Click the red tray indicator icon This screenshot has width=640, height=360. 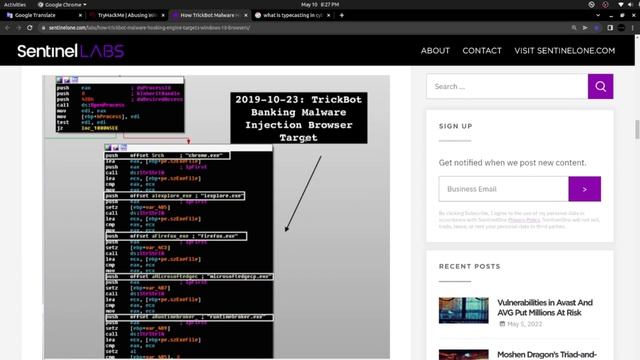click(x=605, y=4)
